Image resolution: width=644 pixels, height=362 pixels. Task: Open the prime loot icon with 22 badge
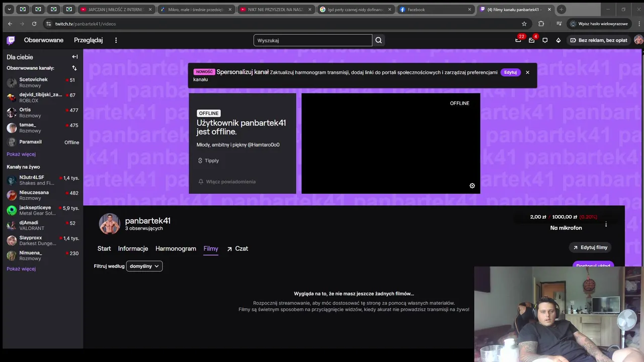pyautogui.click(x=518, y=40)
